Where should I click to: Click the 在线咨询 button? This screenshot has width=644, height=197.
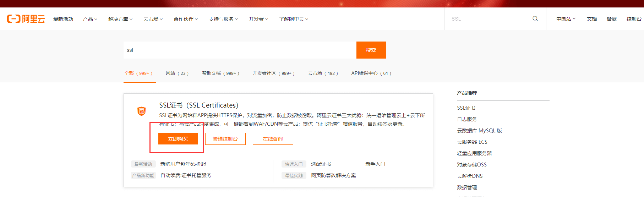point(273,139)
